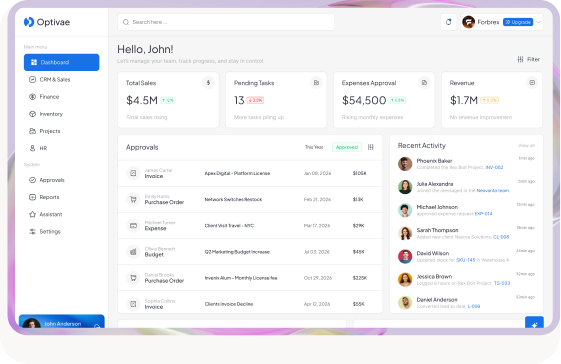This screenshot has width=561, height=364.
Task: Click the James Carter invoice row icon
Action: click(133, 173)
